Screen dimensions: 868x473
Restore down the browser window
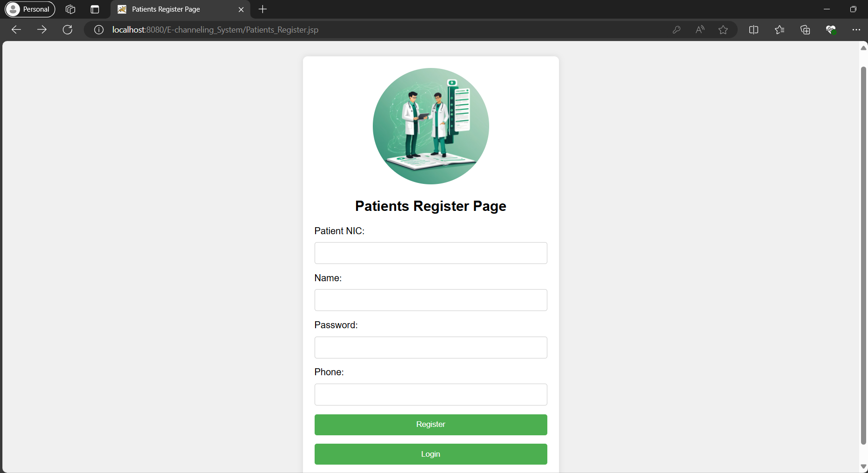click(x=853, y=9)
